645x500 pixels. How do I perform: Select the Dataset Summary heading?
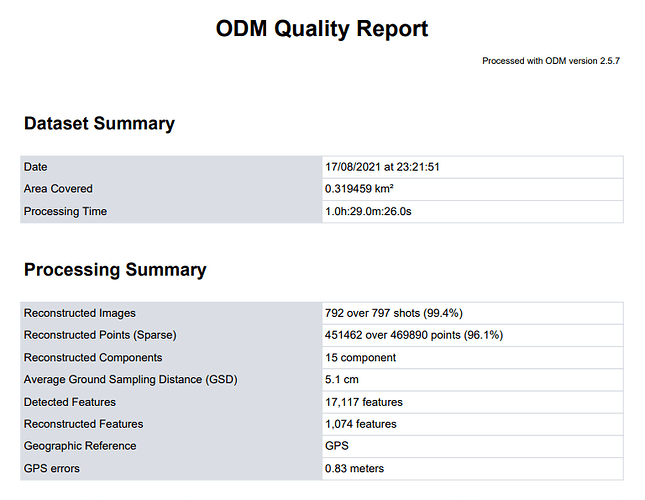(99, 124)
